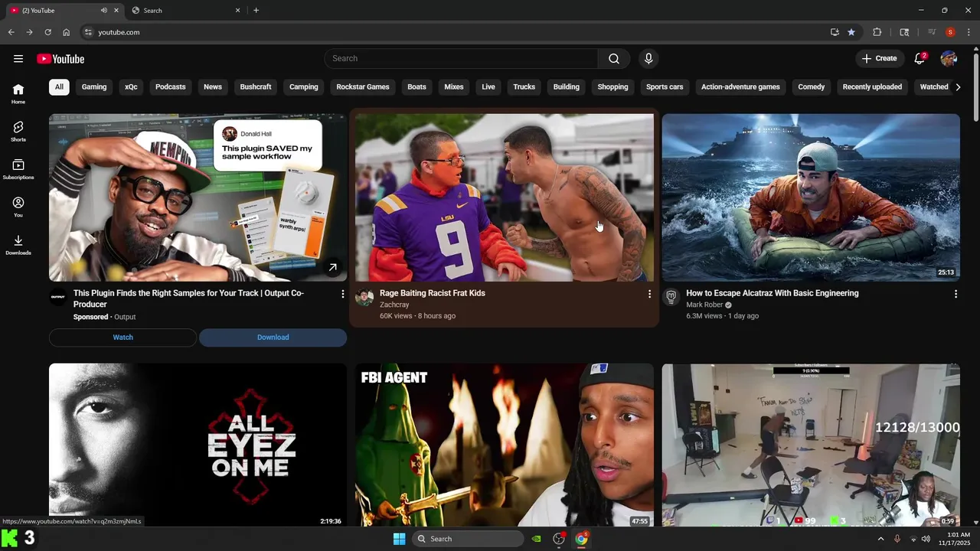Click the search magnifier button
Viewport: 980px width, 551px height.
pos(614,59)
